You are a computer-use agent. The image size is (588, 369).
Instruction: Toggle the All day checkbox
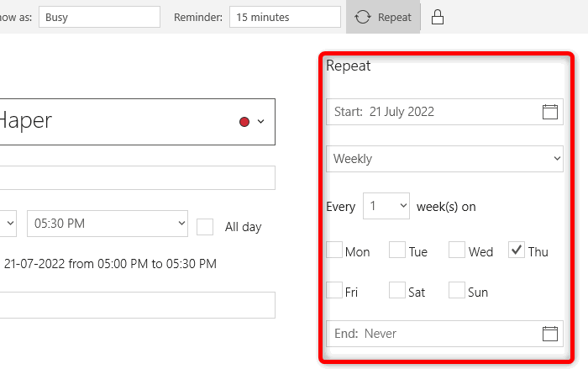point(205,227)
